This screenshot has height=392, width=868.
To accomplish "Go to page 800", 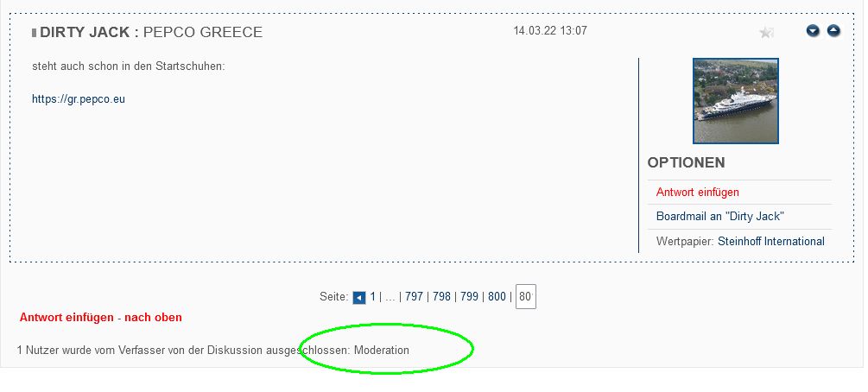I will click(x=497, y=297).
